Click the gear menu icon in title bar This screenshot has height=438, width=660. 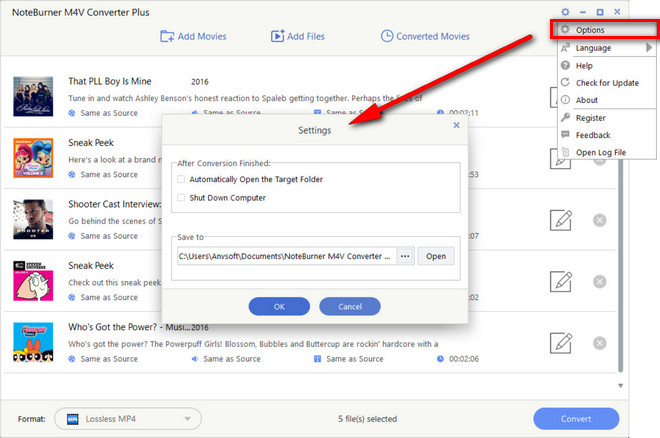coord(565,12)
